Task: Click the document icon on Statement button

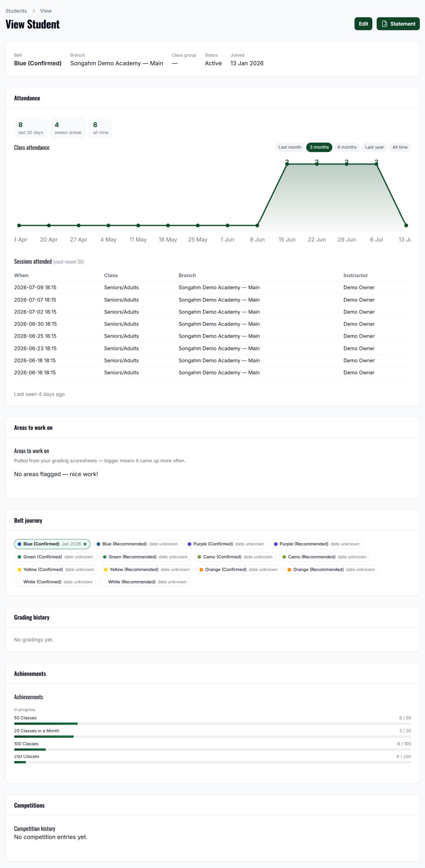Action: tap(384, 24)
